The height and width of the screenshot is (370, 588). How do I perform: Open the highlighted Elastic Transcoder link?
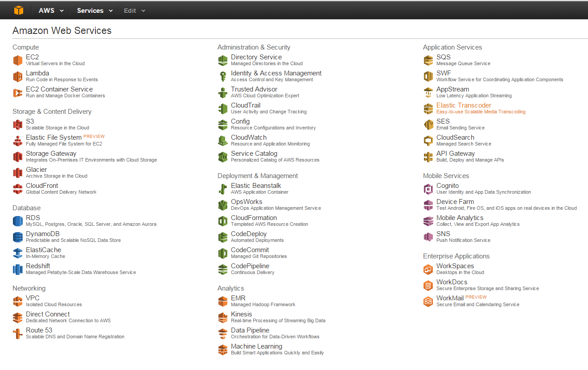(464, 105)
